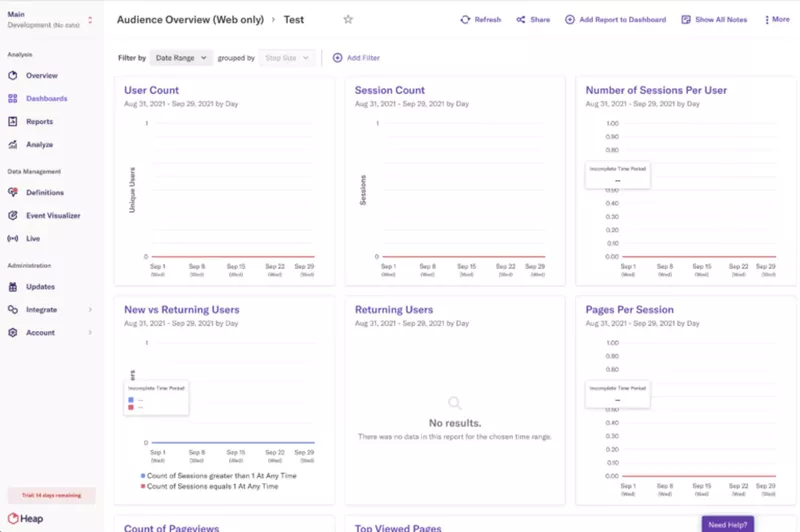Click the Analyze icon in sidebar
Viewport: 800px width, 532px height.
click(13, 145)
